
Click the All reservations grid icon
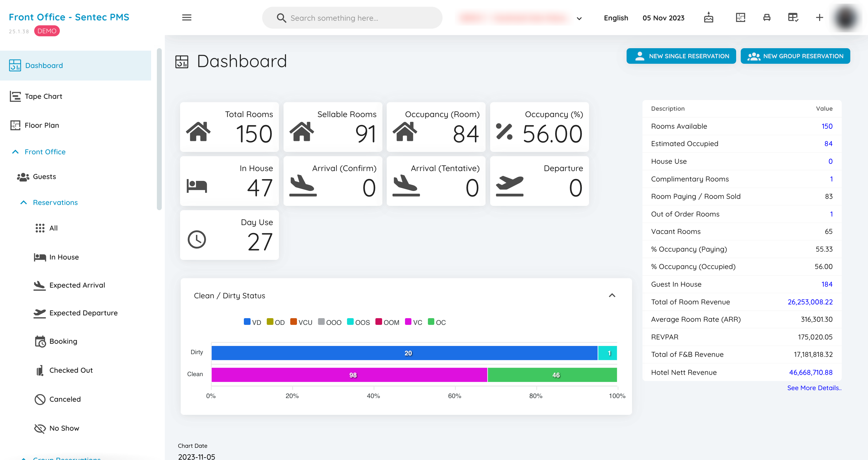click(x=40, y=228)
